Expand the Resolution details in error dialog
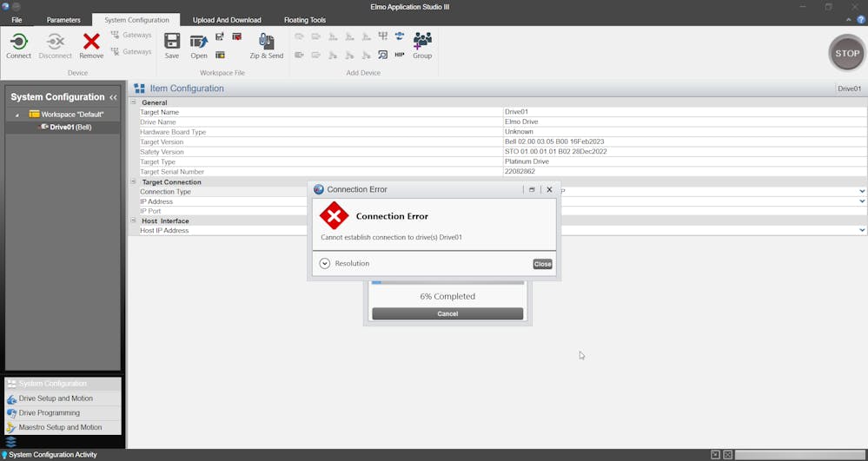The image size is (868, 461). tap(325, 263)
